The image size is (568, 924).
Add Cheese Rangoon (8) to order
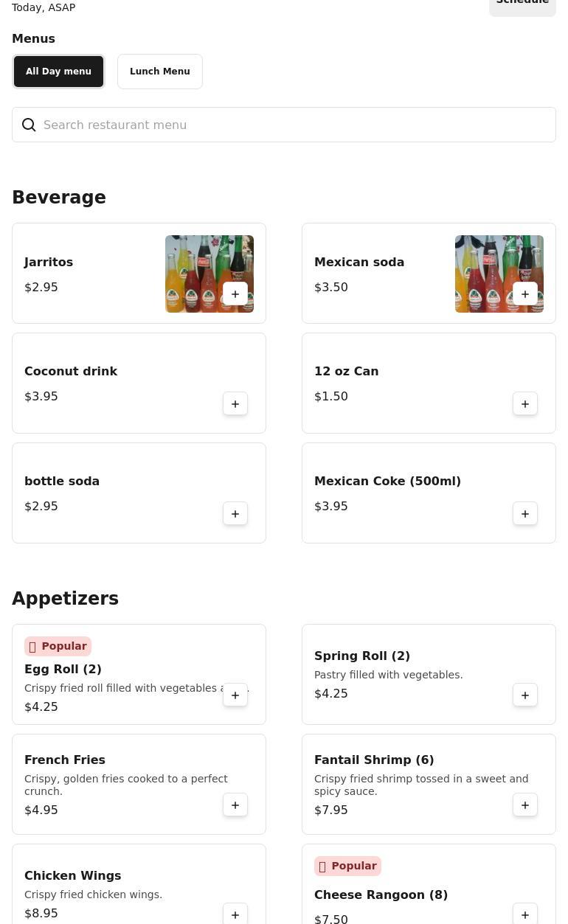click(x=525, y=914)
